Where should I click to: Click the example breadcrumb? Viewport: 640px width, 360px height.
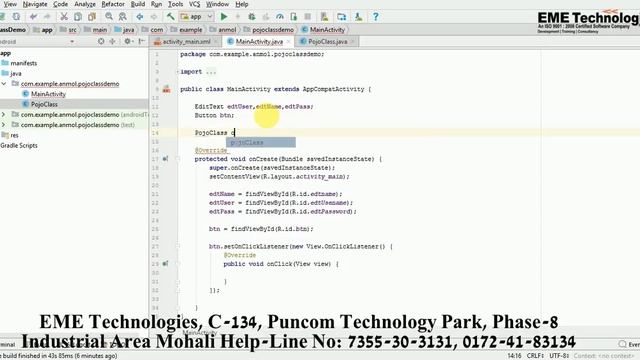pyautogui.click(x=191, y=30)
